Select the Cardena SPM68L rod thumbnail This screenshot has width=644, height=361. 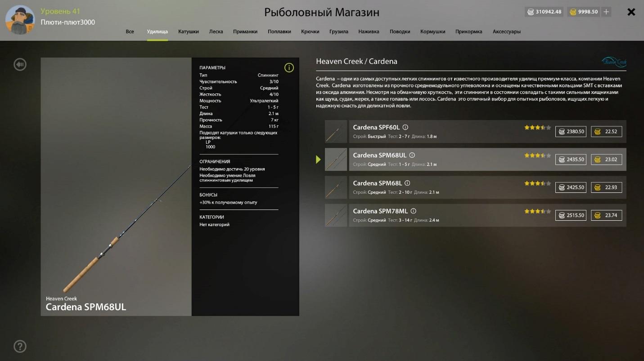(x=336, y=187)
